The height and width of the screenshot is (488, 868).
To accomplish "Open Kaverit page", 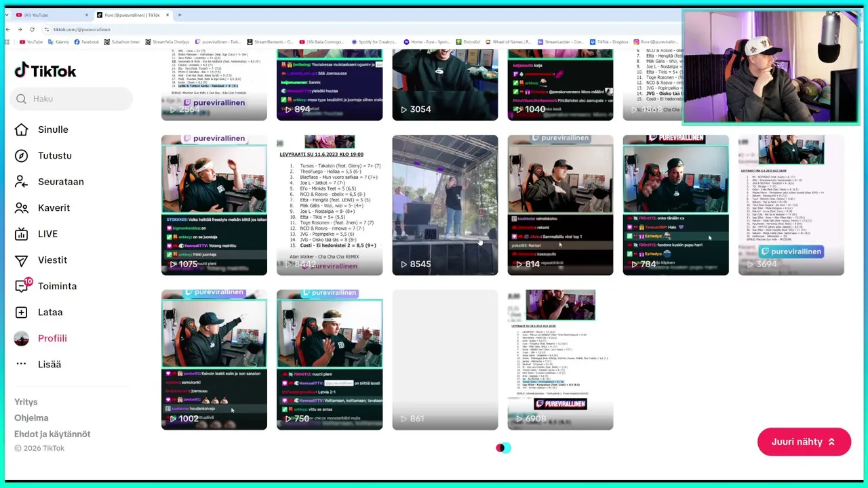I will 54,208.
